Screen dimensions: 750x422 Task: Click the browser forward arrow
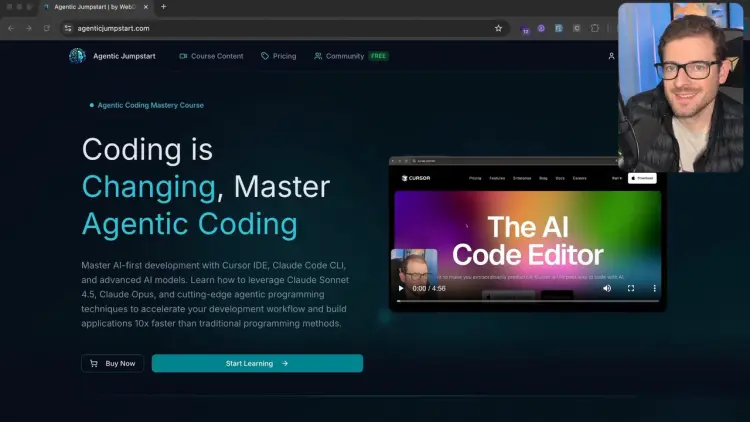pyautogui.click(x=29, y=28)
